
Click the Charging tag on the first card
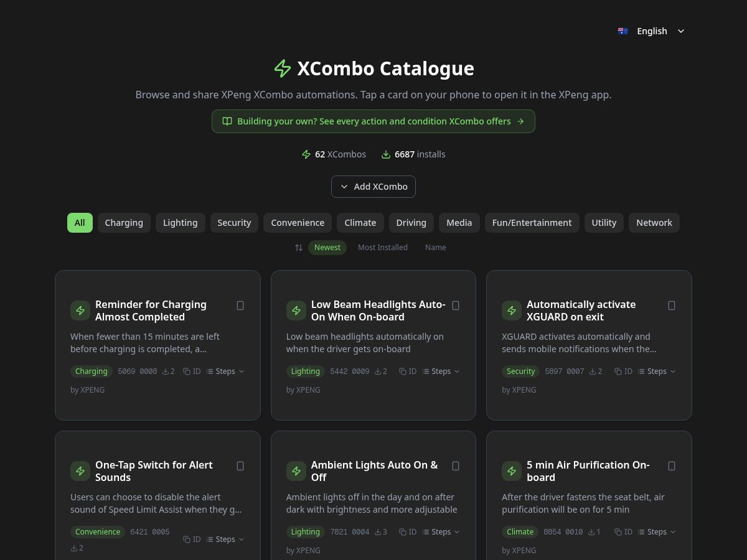[92, 371]
